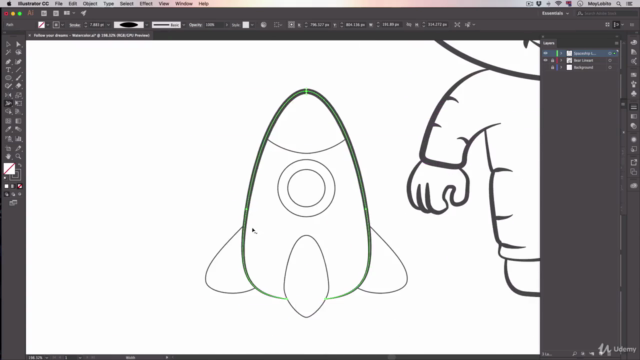Viewport: 640px width, 360px height.
Task: Open the fill color dropdown in control bar
Action: tap(48, 25)
